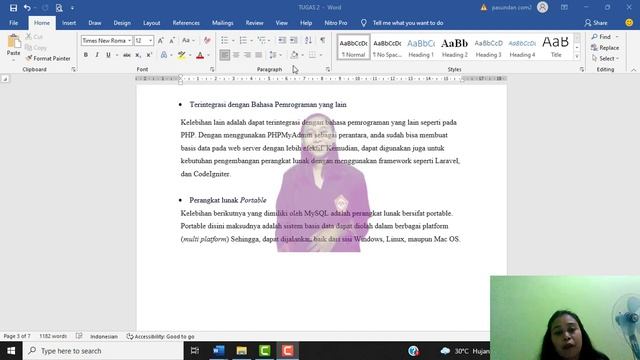
Task: Switch to the Insert tab
Action: (69, 23)
